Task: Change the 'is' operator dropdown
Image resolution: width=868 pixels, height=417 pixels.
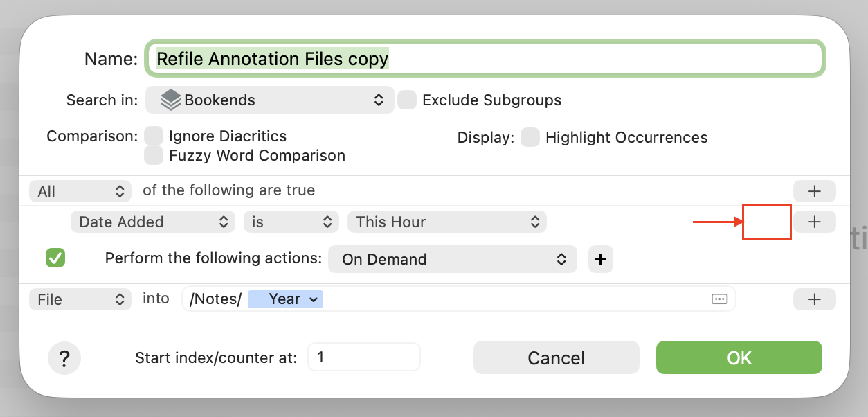Action: (x=291, y=222)
